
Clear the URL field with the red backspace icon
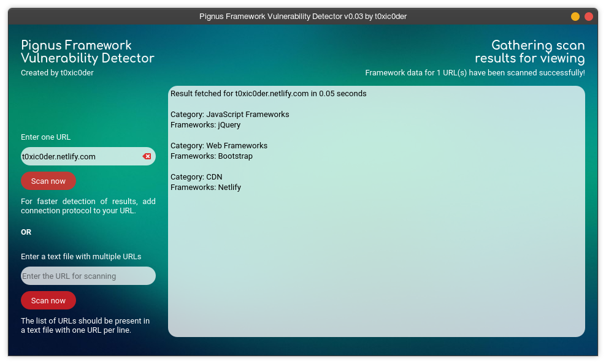[x=147, y=156]
